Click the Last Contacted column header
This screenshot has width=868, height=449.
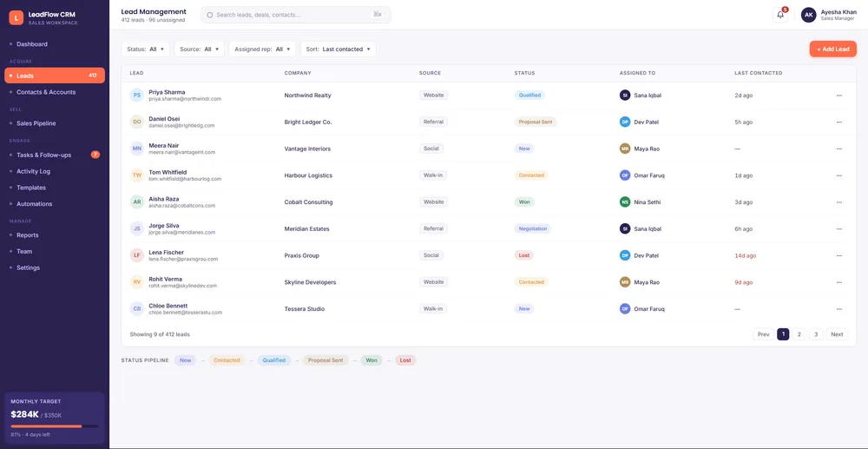[758, 73]
